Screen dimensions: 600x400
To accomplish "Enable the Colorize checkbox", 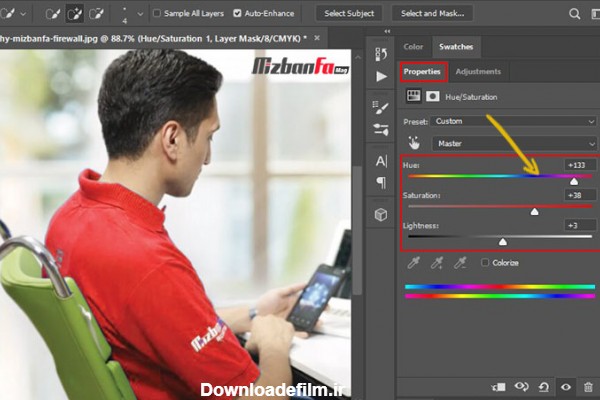I will [x=485, y=263].
